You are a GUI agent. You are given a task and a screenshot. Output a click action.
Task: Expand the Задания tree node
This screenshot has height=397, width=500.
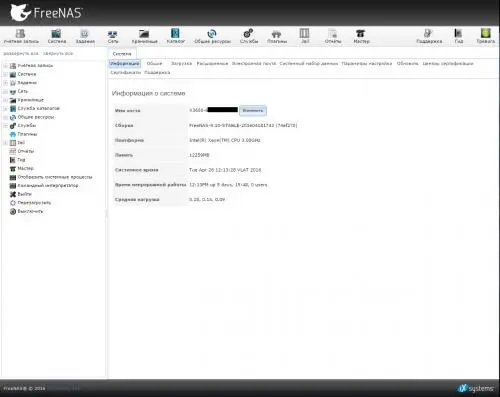[5, 83]
